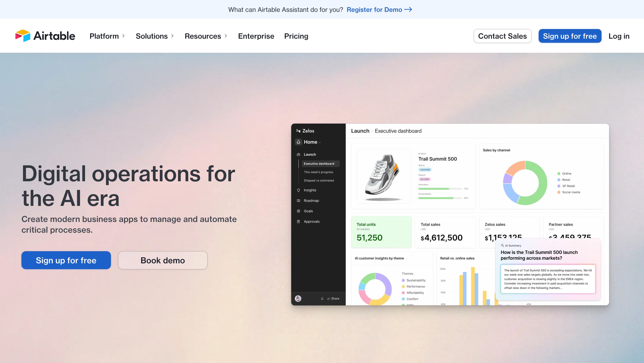Click the hero Sign up for free button

coord(66,260)
